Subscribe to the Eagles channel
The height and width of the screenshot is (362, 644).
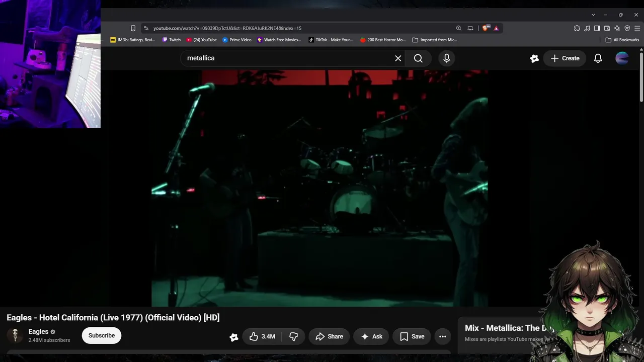tap(102, 335)
